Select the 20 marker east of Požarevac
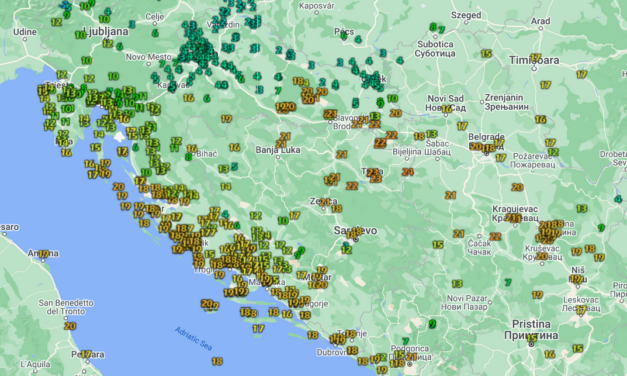 point(517,187)
